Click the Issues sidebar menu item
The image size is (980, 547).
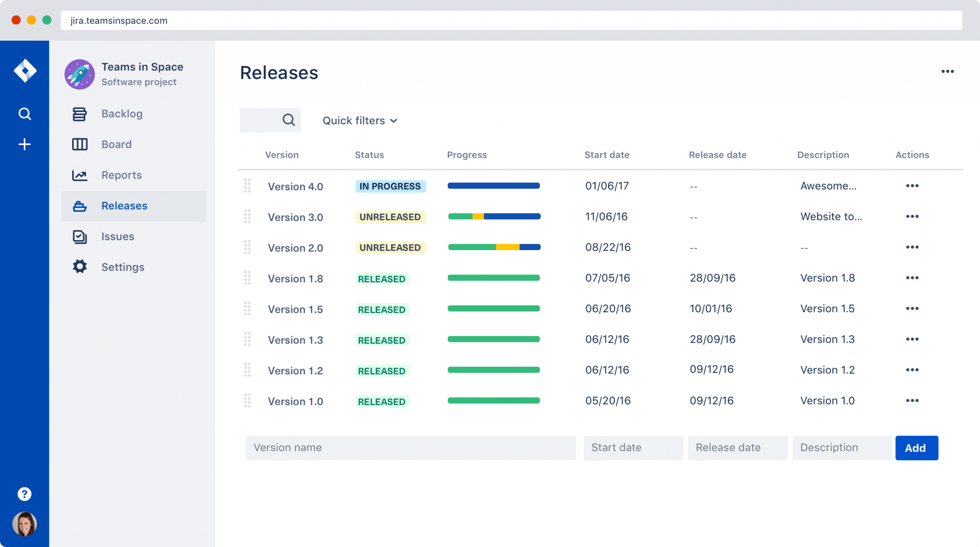tap(118, 236)
